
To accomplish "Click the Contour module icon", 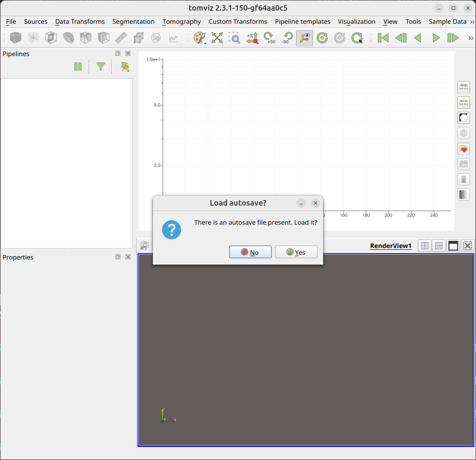I will 68,38.
